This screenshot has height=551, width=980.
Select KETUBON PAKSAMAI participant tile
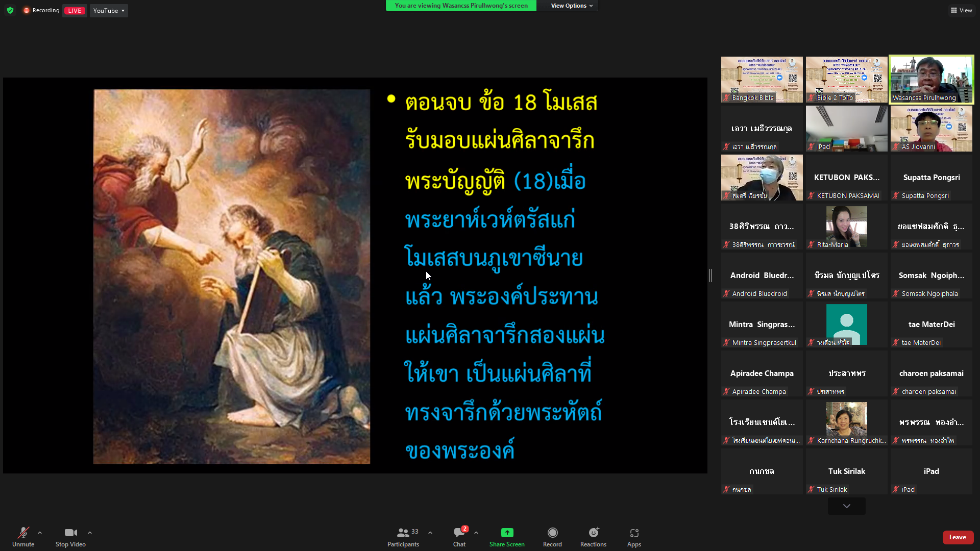coord(846,178)
